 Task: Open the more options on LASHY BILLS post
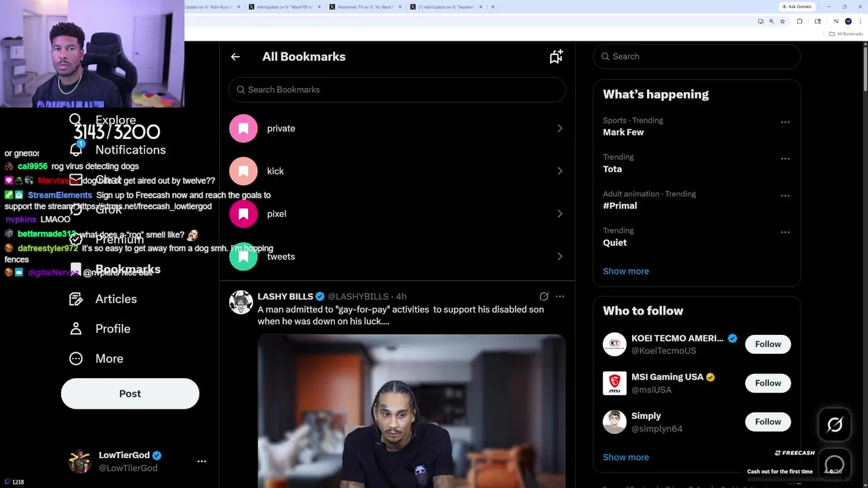pyautogui.click(x=559, y=296)
